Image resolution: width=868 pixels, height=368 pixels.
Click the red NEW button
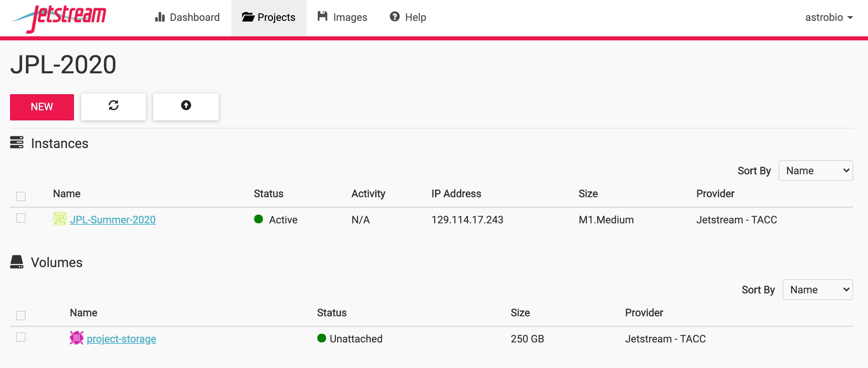(42, 107)
